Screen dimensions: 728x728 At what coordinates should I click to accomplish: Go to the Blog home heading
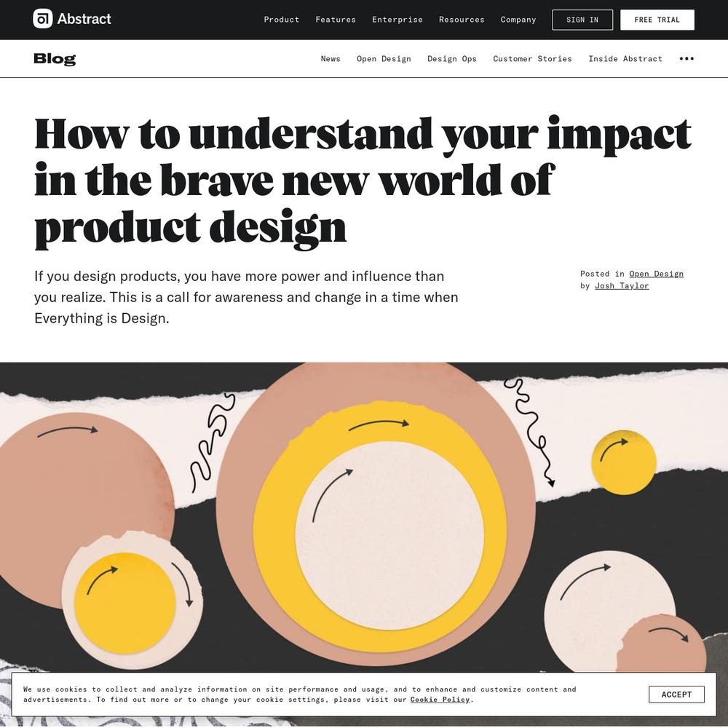coord(55,59)
